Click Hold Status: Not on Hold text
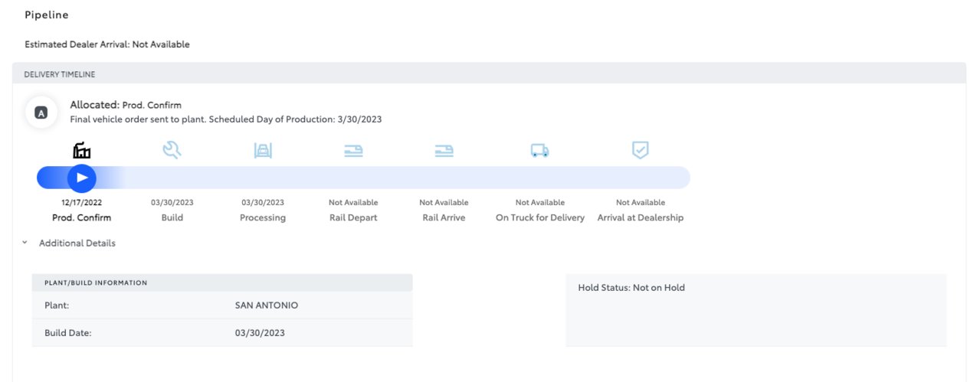This screenshot has width=980, height=382. pos(631,288)
